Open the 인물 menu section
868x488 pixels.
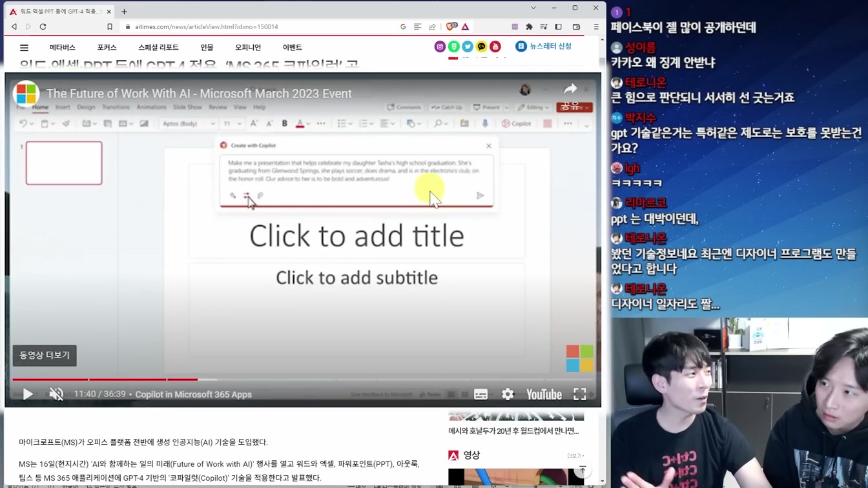point(207,47)
